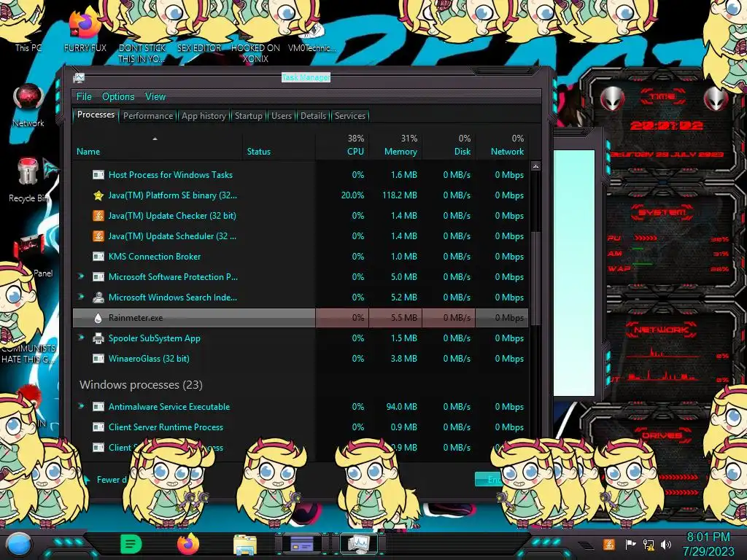Click the process list scrollbar up arrow
747x560 pixels.
535,166
